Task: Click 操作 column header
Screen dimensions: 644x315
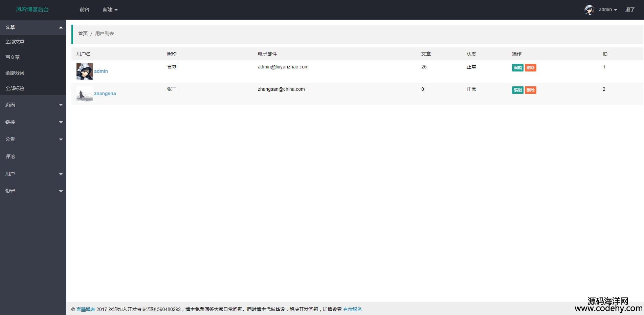Action: [517, 54]
